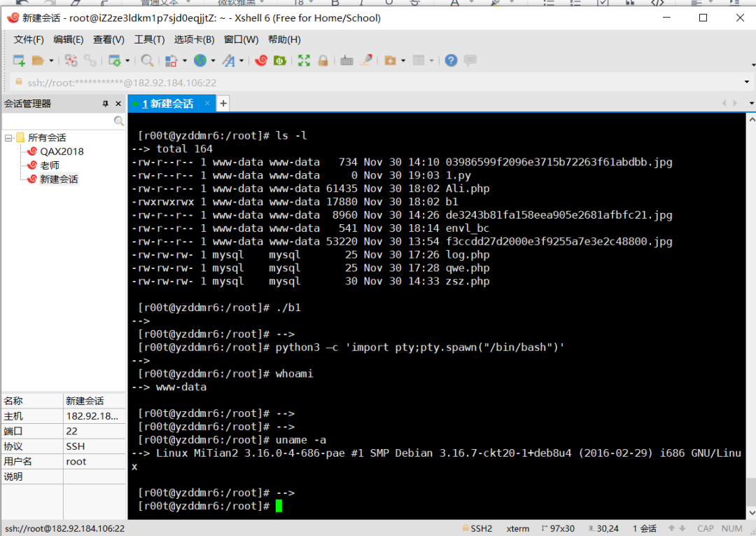Screen dimensions: 756x536
Task: Click the grayed Reconnect chain icon
Action: click(x=90, y=60)
